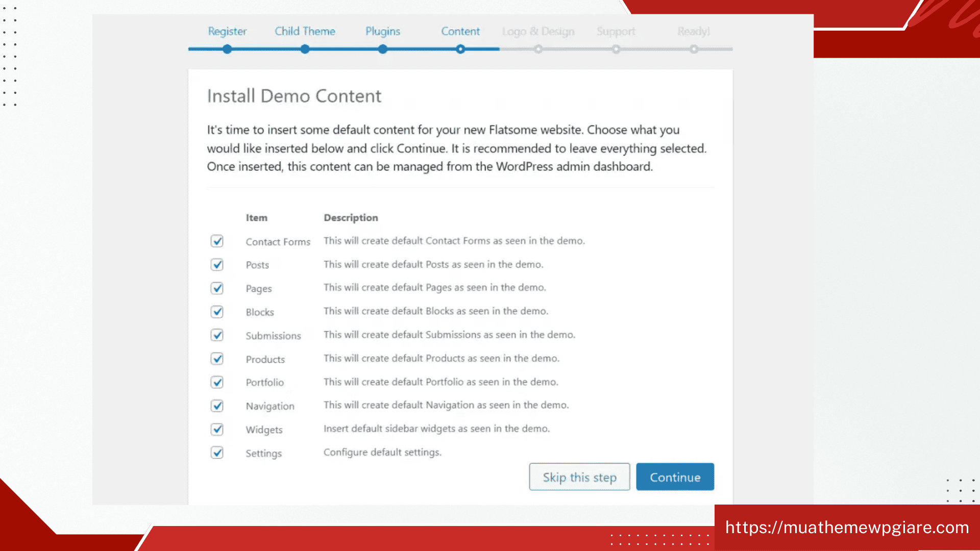Uncheck the Contact Forms checkbox

coord(217,241)
